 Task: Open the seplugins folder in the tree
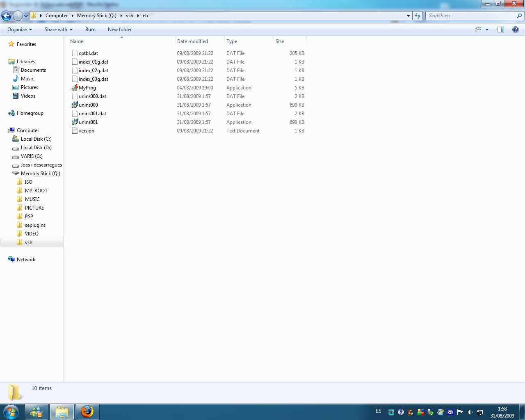point(35,225)
